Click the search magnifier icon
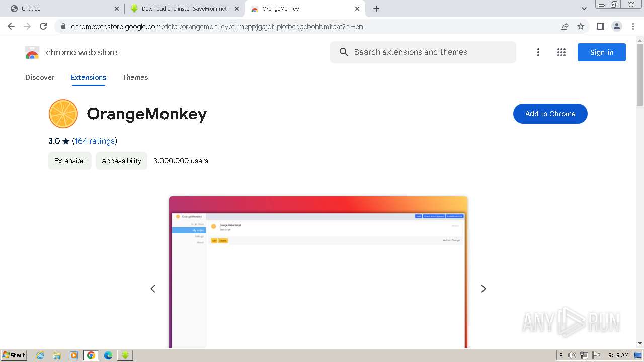 coord(344,52)
